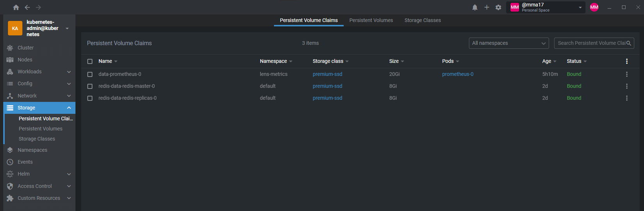Open row menu for data-prometheus-0
This screenshot has width=644, height=211.
tap(626, 74)
